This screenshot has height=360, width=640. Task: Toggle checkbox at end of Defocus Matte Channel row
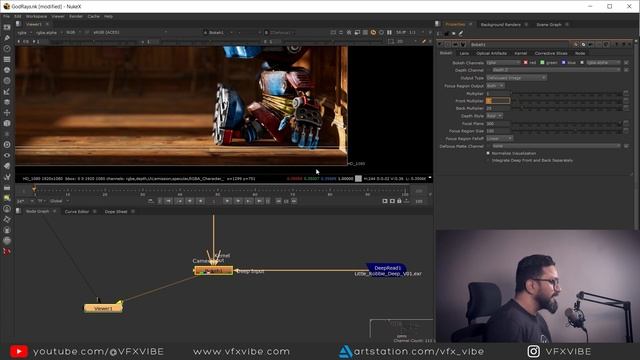(x=627, y=146)
